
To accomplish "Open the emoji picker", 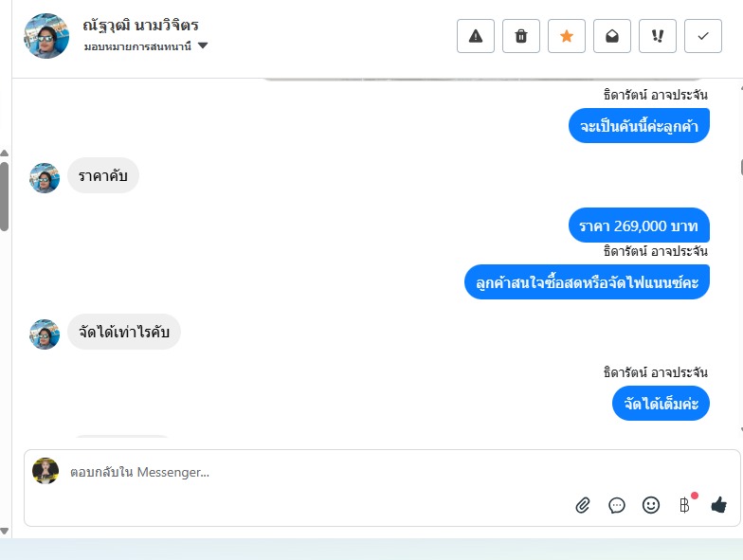I will click(651, 505).
